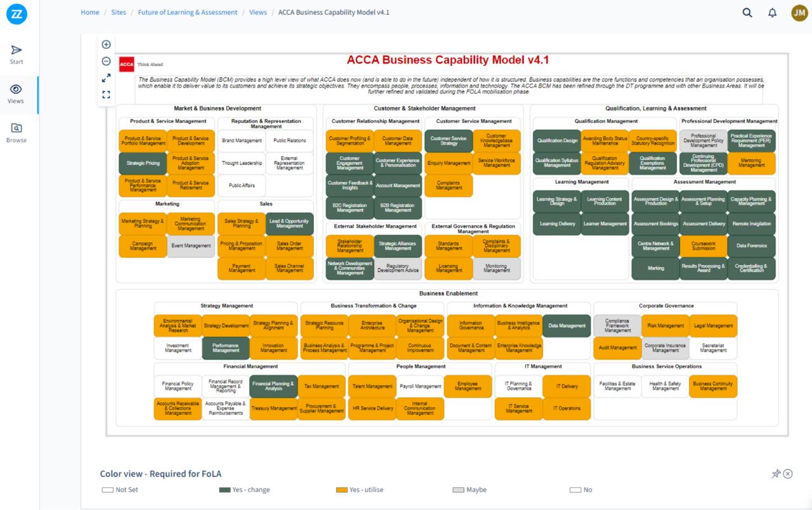This screenshot has height=510, width=812.
Task: Open the Views breadcrumb link
Action: tap(258, 12)
